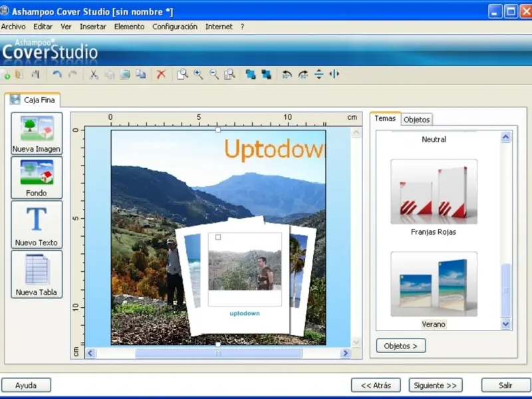Save the project with the floppy disk icon
Image resolution: width=532 pixels, height=399 pixels.
click(35, 74)
